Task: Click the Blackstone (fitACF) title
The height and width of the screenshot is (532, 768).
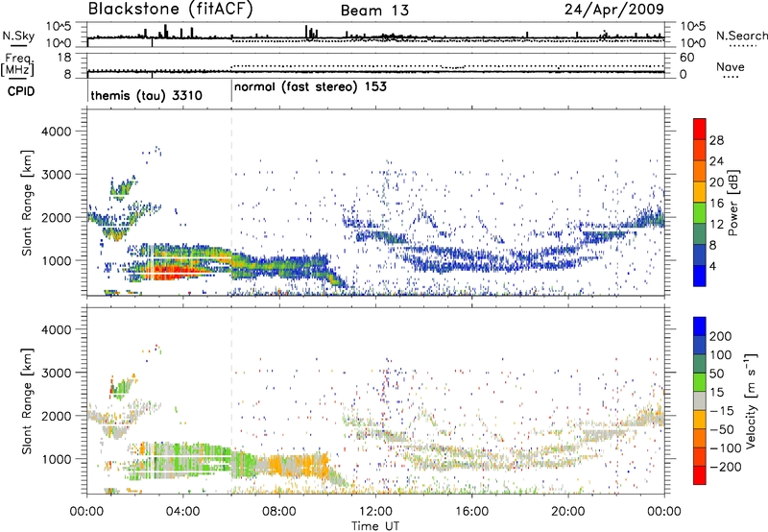Action: point(171,10)
